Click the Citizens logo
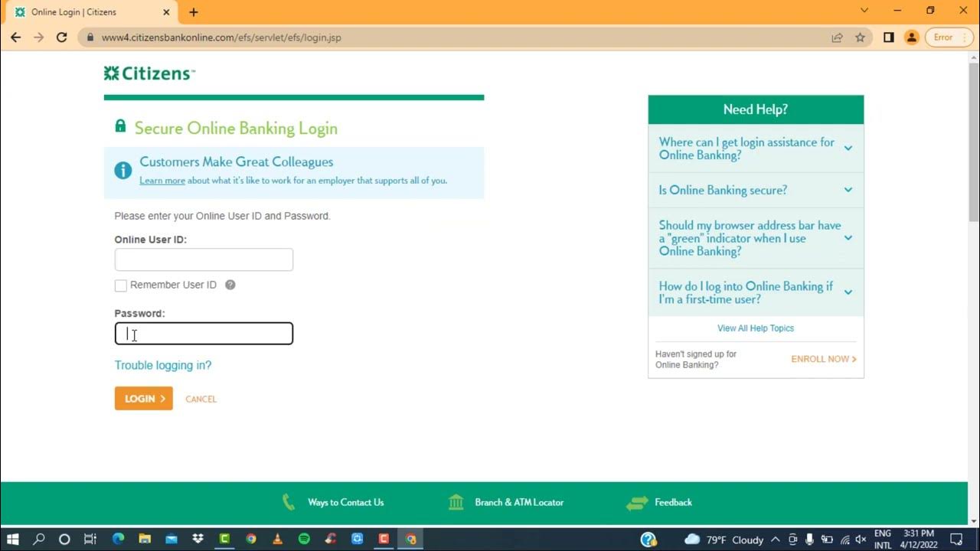 click(149, 73)
